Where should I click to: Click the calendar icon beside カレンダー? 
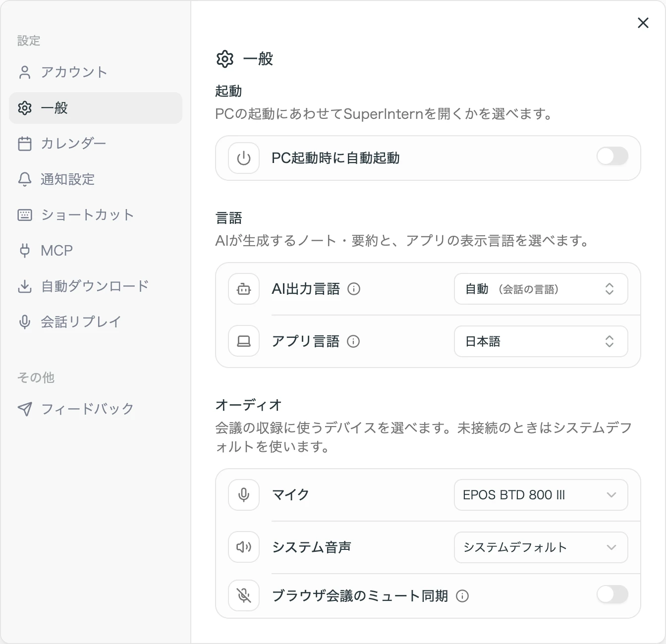[24, 144]
